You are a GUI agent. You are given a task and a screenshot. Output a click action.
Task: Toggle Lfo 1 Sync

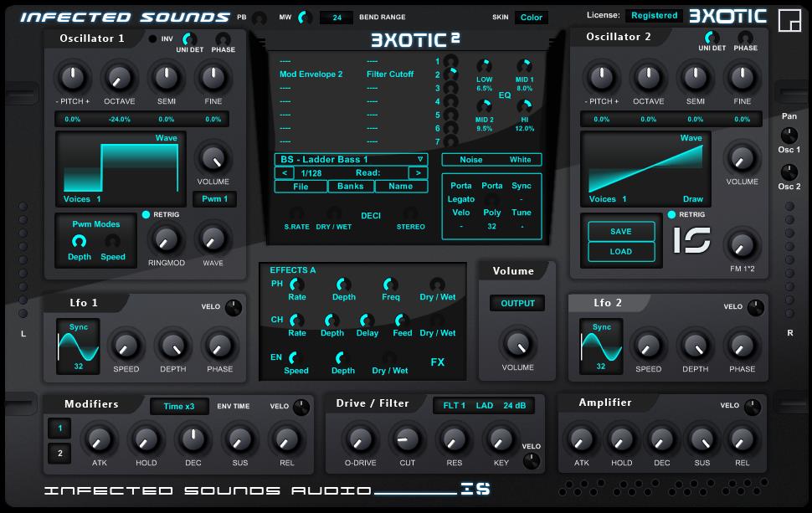point(79,326)
